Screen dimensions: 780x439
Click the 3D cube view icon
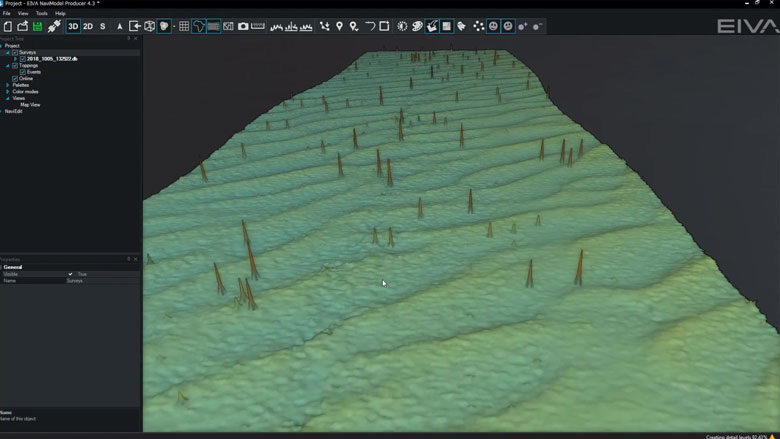(149, 26)
